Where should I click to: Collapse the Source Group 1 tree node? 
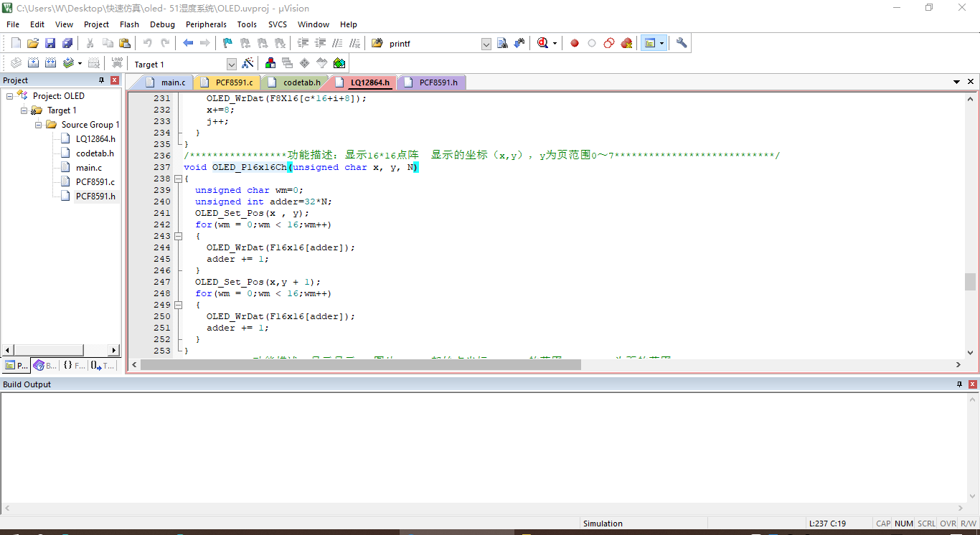click(x=39, y=125)
